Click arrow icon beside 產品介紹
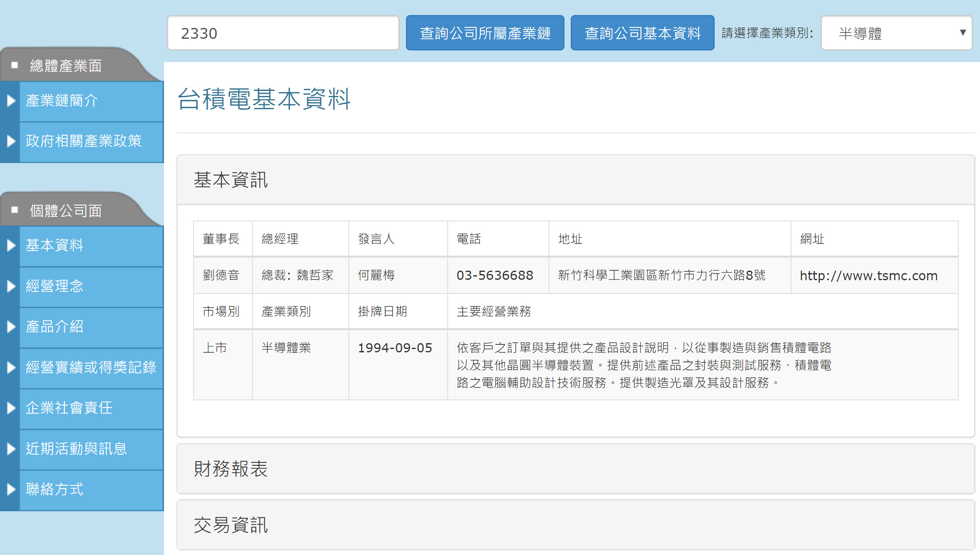980x555 pixels. 11,326
